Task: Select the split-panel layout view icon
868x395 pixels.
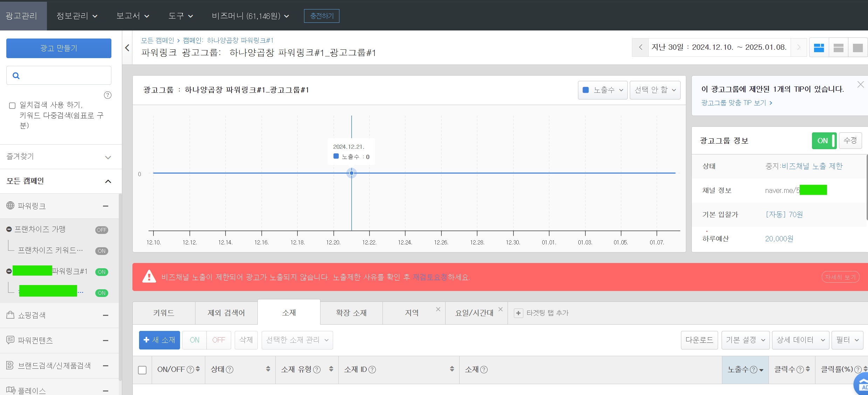Action: tap(819, 48)
